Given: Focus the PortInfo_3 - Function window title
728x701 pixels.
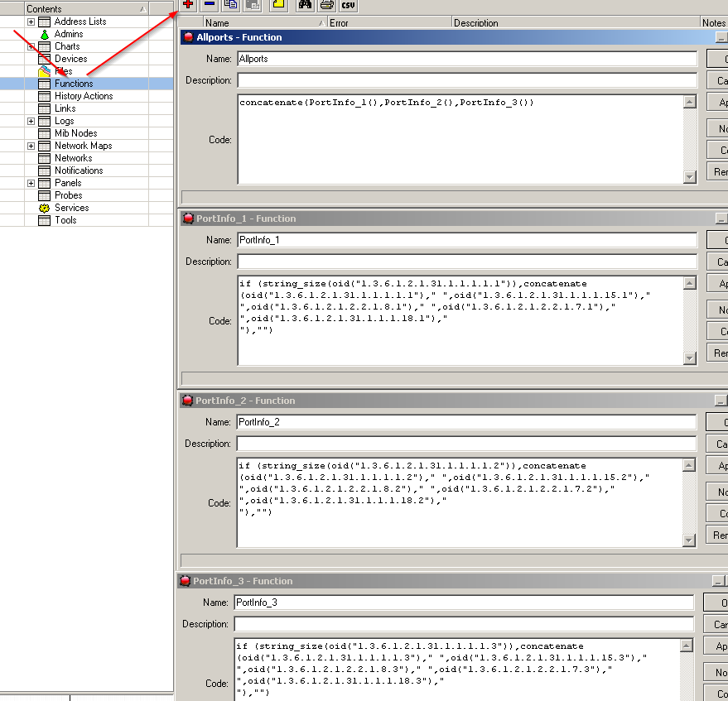Looking at the screenshot, I should click(x=243, y=581).
